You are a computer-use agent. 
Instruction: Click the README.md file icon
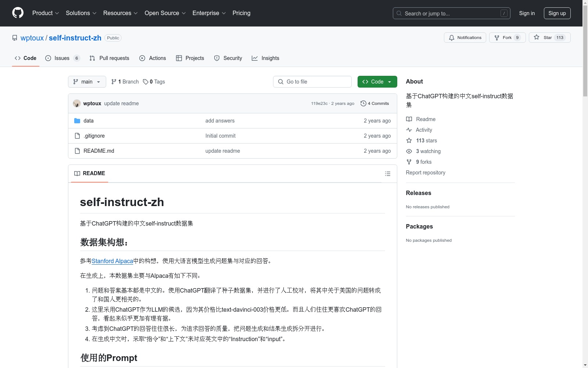(x=77, y=151)
